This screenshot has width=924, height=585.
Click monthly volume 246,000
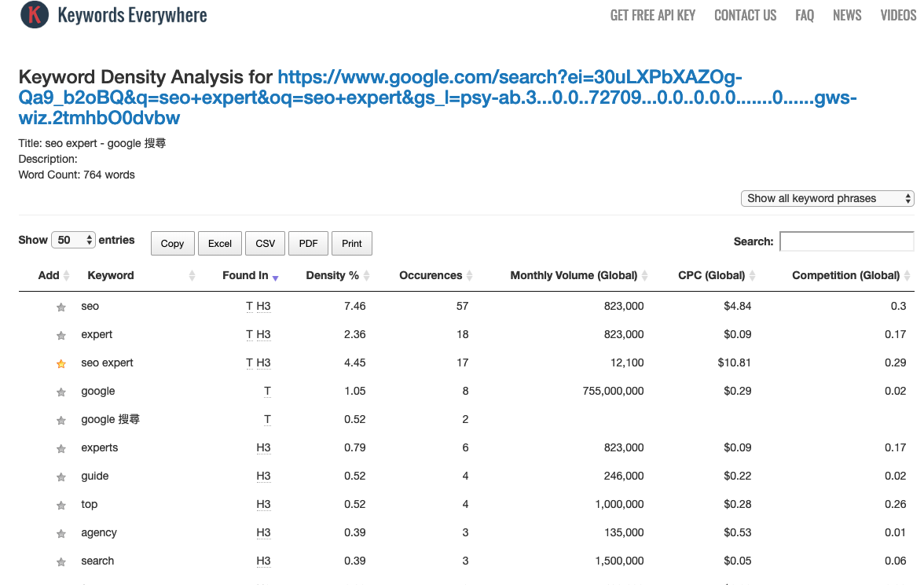coord(624,476)
